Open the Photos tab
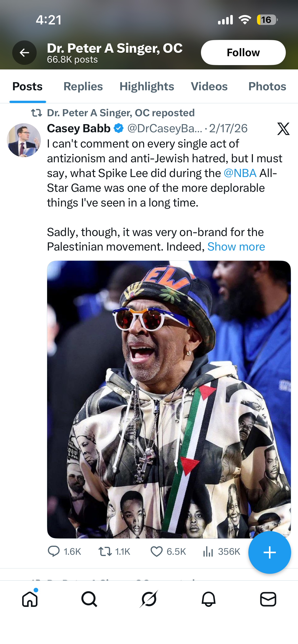 coord(267,86)
